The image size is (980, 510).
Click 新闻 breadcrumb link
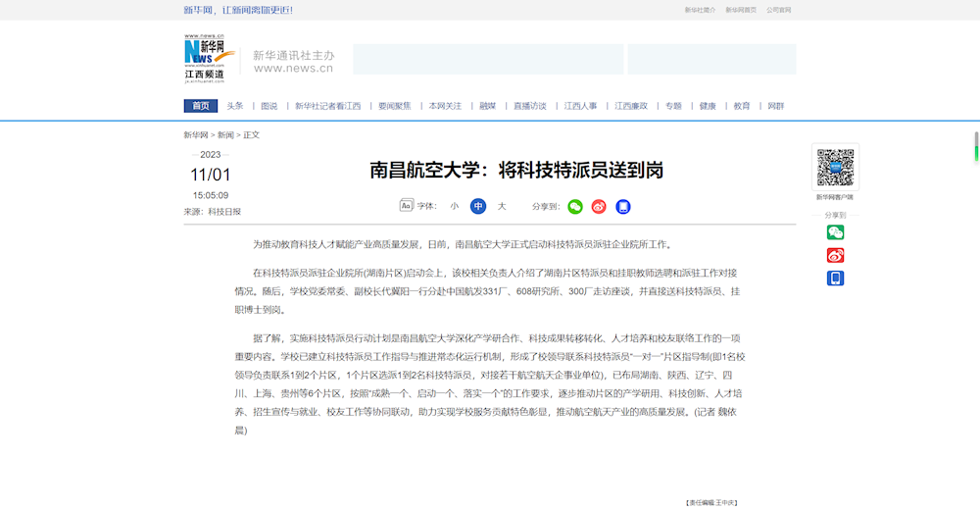(225, 135)
